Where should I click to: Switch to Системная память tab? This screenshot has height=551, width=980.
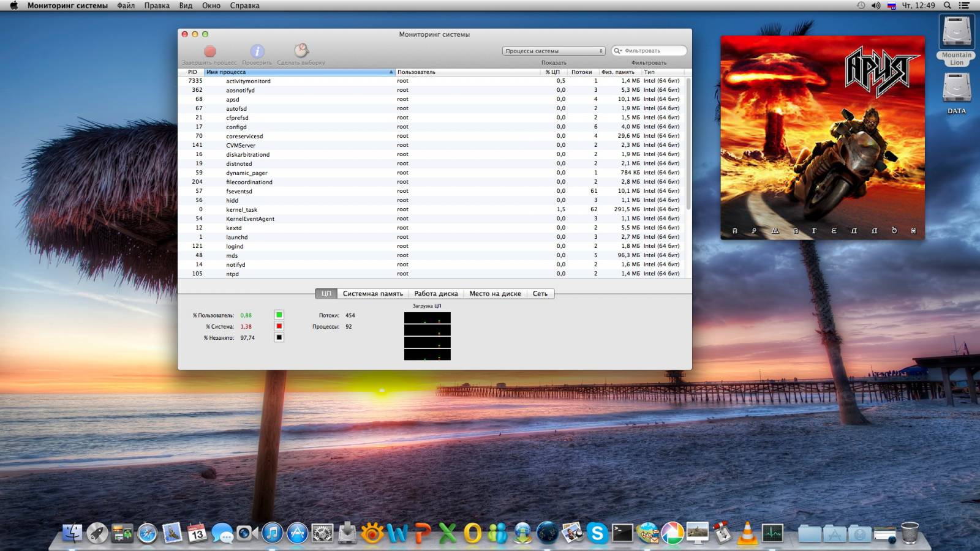point(373,294)
